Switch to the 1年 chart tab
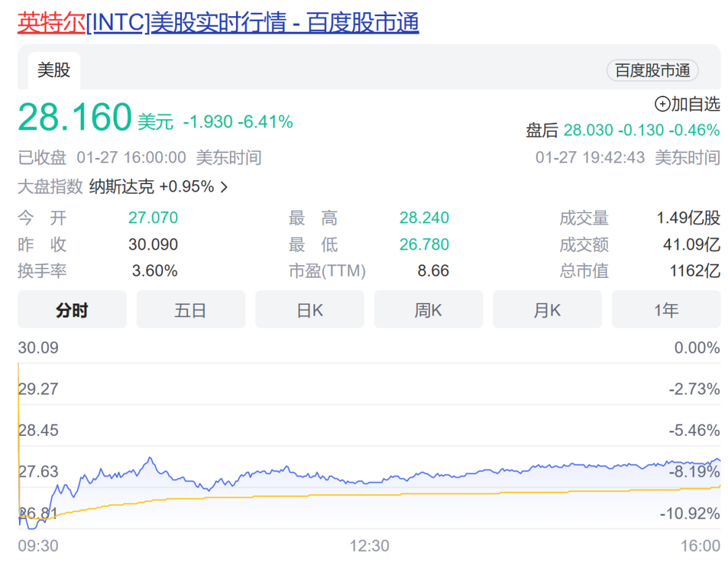Screen dimensions: 728x562 [x=666, y=310]
